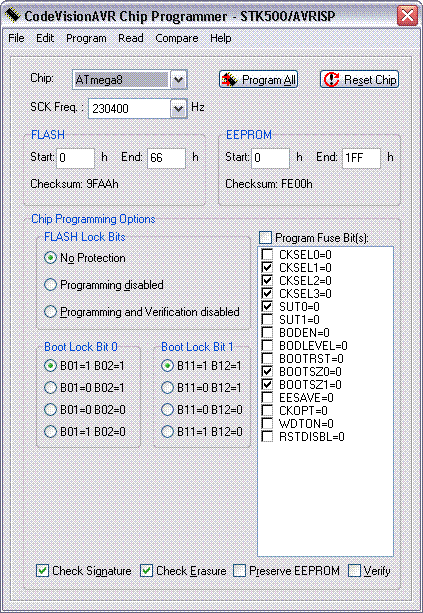Enable the Program Fuse Bit(s) checkbox
Screen dimensions: 423x613
coord(265,237)
